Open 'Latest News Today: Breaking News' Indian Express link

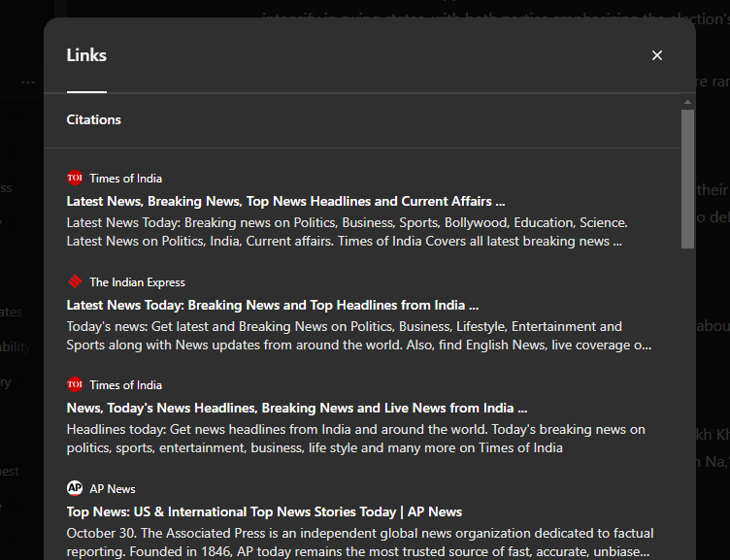point(272,305)
